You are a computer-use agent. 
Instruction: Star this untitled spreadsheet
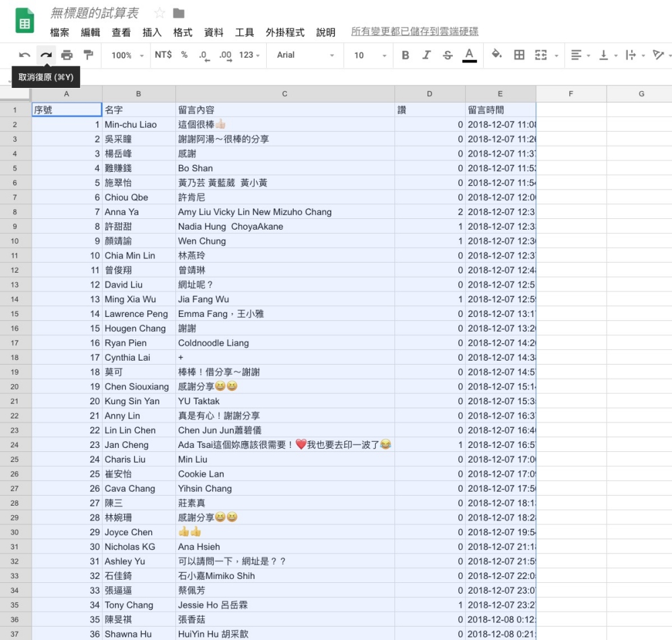click(x=159, y=13)
